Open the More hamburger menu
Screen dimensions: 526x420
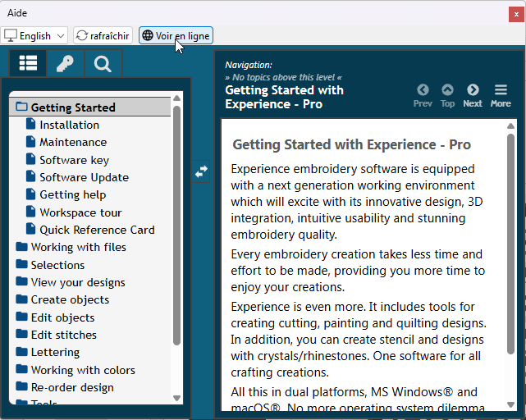501,95
